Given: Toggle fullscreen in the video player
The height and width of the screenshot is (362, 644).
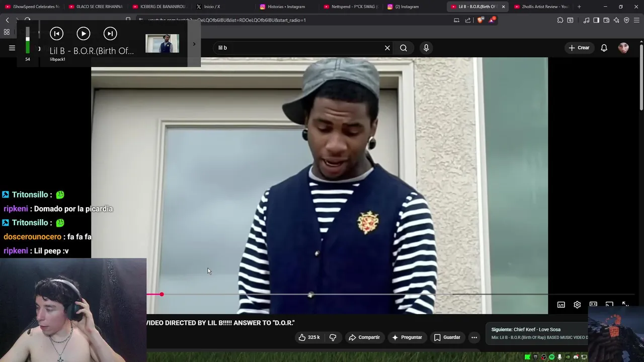Looking at the screenshot, I should (625, 304).
